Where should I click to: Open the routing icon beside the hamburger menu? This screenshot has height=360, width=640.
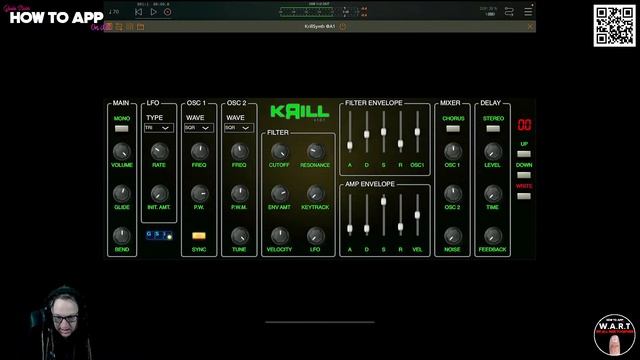pos(509,11)
